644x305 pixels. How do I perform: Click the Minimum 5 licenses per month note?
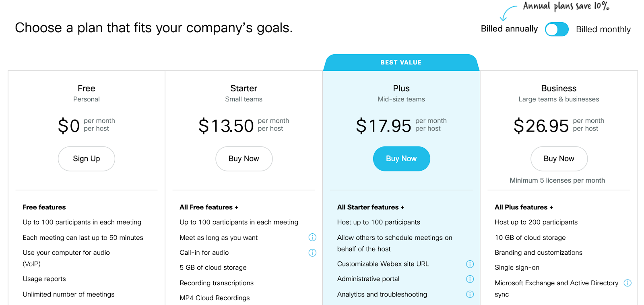(557, 180)
